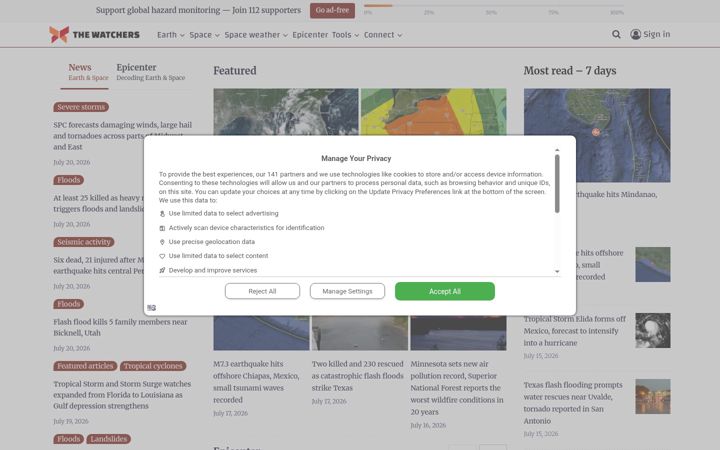Click the Tropical Storm Elida satellite thumbnail
This screenshot has width=720, height=450.
coord(652,331)
